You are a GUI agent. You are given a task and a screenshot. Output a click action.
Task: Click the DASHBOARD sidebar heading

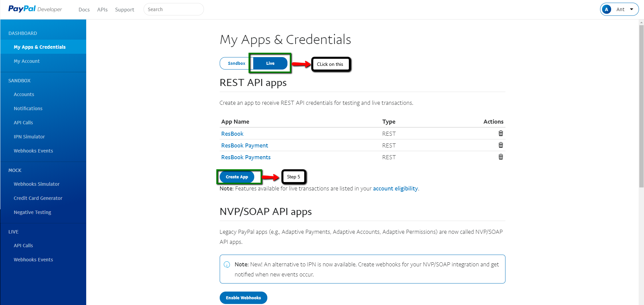point(23,33)
